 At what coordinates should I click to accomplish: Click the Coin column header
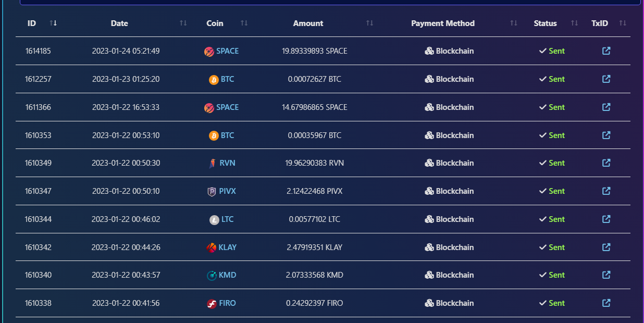[215, 23]
